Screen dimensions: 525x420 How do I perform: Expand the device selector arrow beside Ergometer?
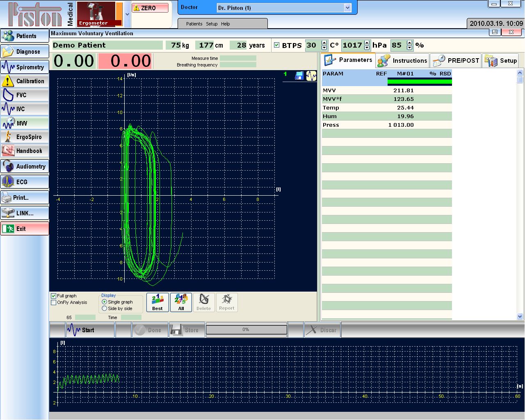click(127, 14)
